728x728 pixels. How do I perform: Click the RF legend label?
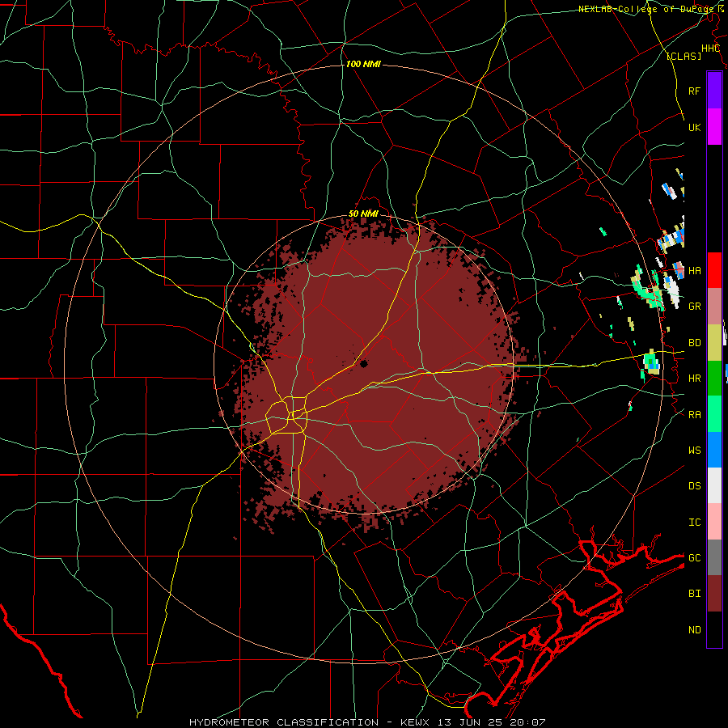(x=694, y=91)
